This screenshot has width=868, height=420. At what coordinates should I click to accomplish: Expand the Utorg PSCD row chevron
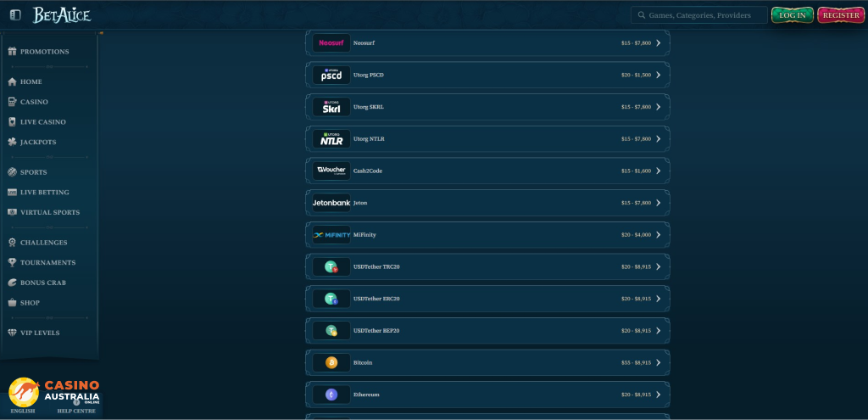(658, 75)
